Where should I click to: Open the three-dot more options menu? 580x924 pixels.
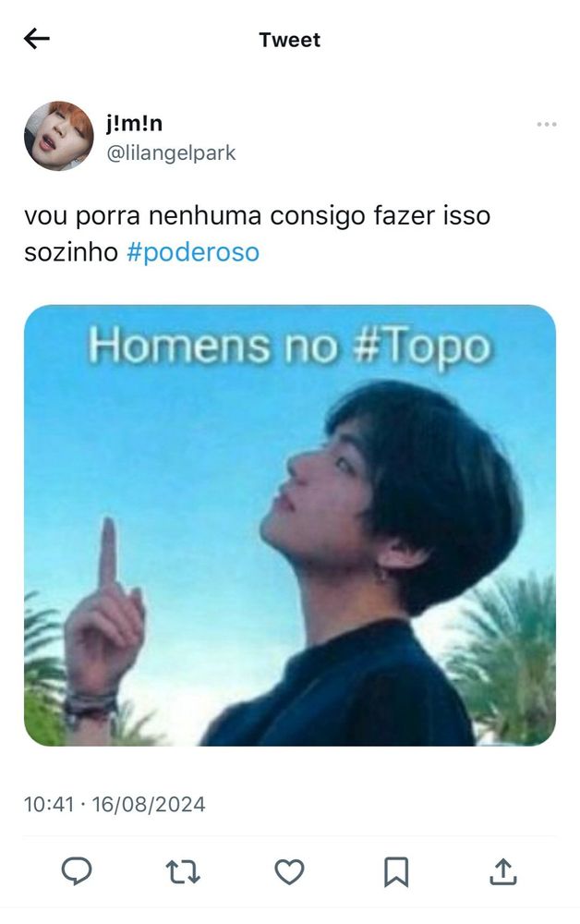(x=547, y=125)
